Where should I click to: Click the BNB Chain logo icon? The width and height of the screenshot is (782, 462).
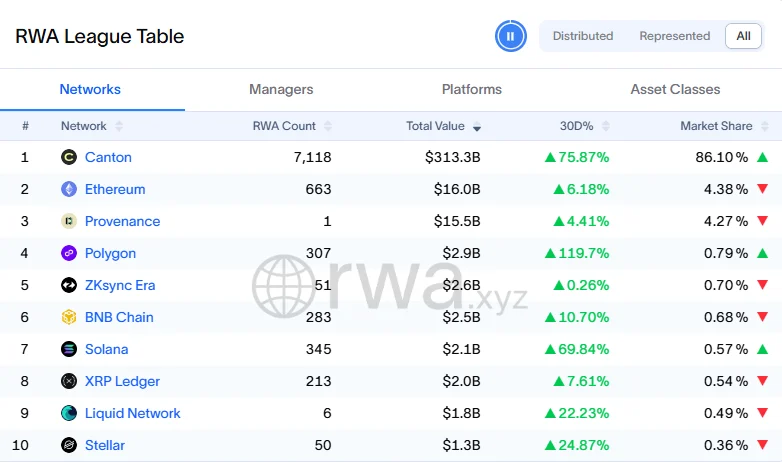click(69, 317)
